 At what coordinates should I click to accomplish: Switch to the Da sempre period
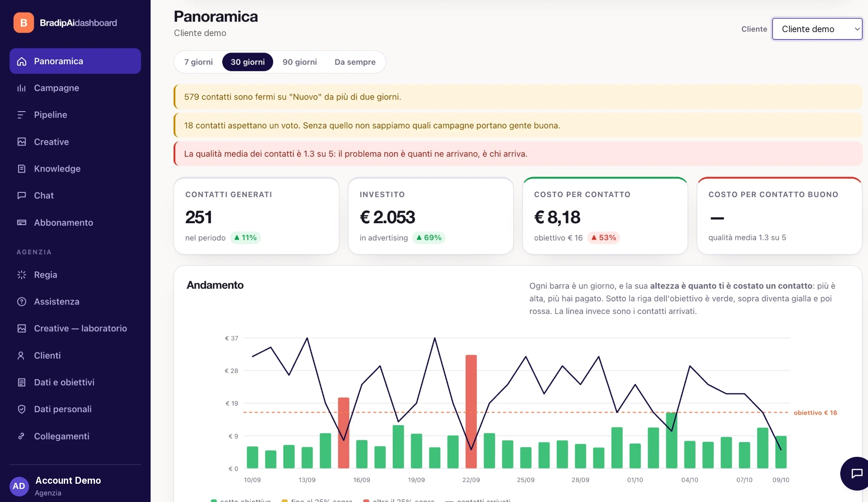click(355, 62)
